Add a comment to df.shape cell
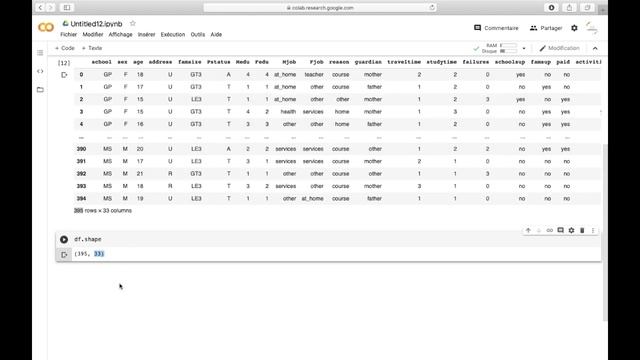The image size is (640, 360). (560, 231)
